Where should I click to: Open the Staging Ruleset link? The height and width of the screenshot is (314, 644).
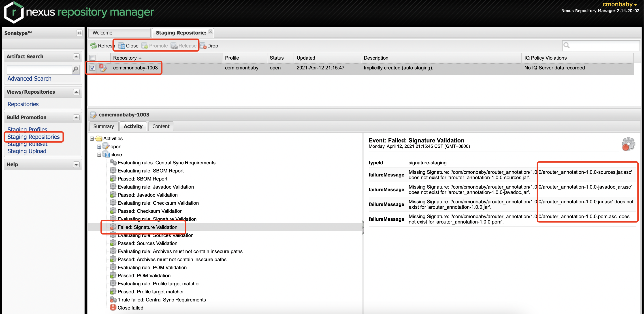27,144
